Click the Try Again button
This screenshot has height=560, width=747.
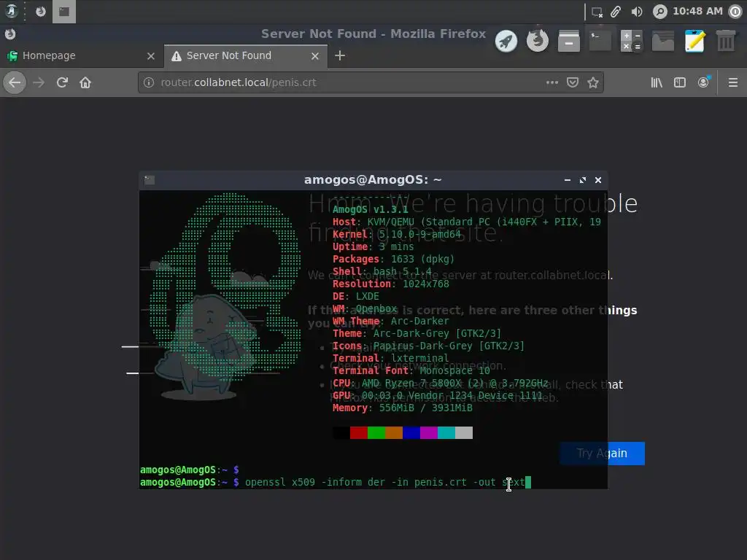602,454
